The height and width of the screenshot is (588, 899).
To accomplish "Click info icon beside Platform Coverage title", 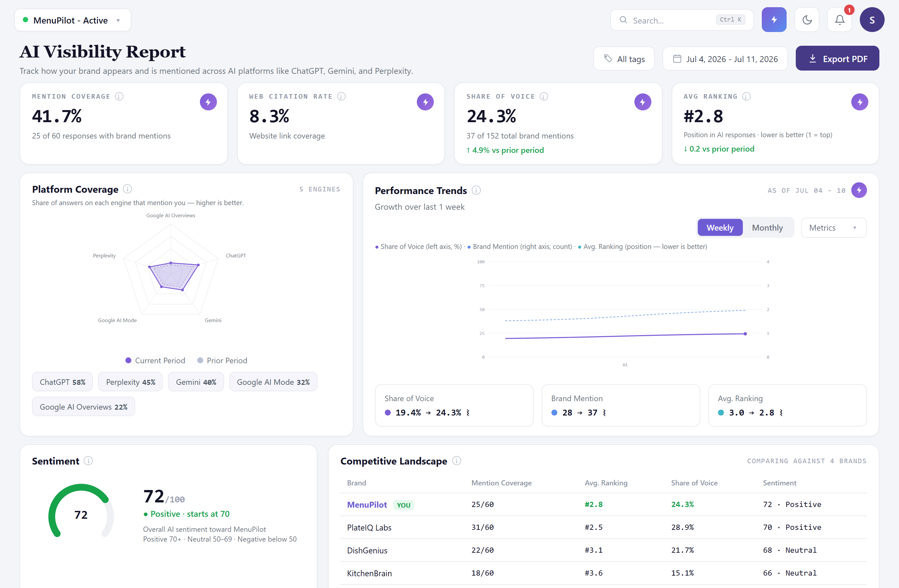I will pos(128,189).
